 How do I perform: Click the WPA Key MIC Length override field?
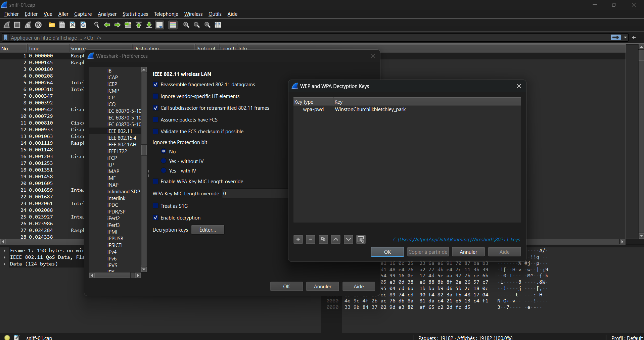pos(255,194)
